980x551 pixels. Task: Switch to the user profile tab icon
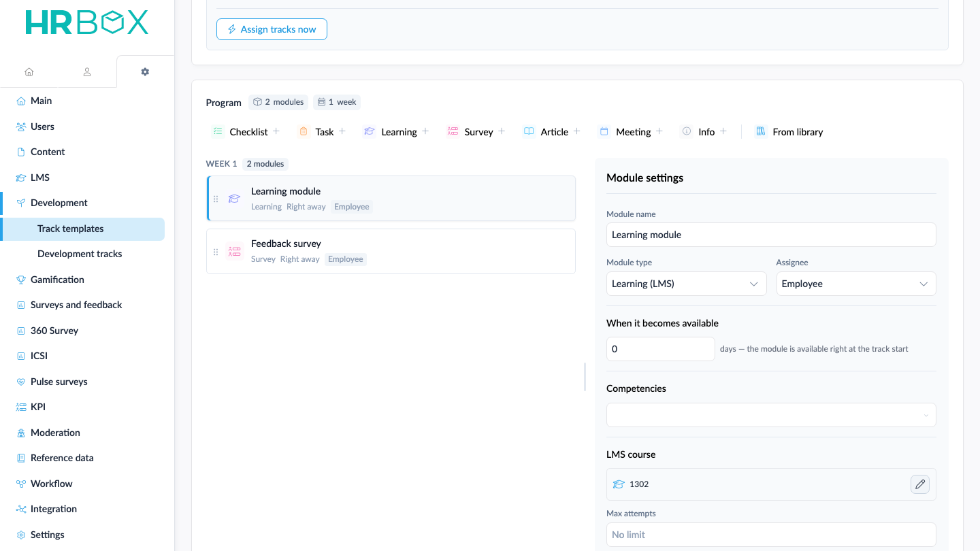click(87, 71)
